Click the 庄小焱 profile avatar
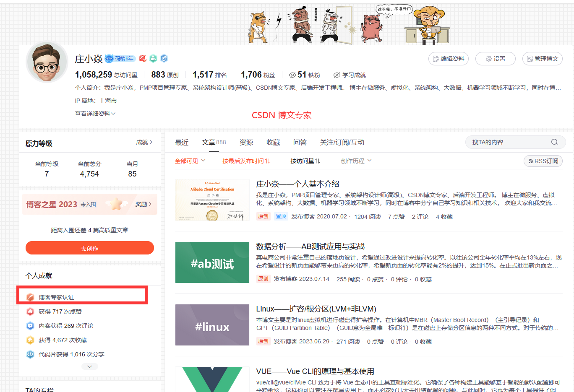The width and height of the screenshot is (574, 392). (x=47, y=62)
